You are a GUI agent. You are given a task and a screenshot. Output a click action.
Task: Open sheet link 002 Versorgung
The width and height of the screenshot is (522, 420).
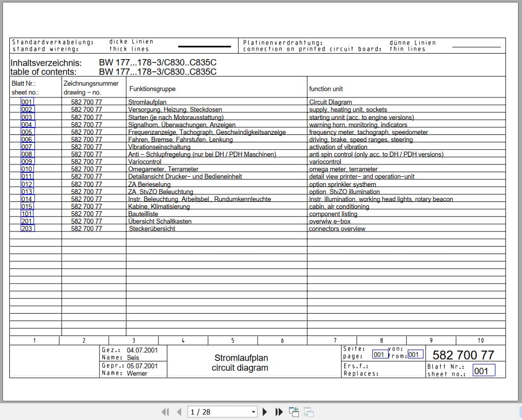tap(27, 109)
